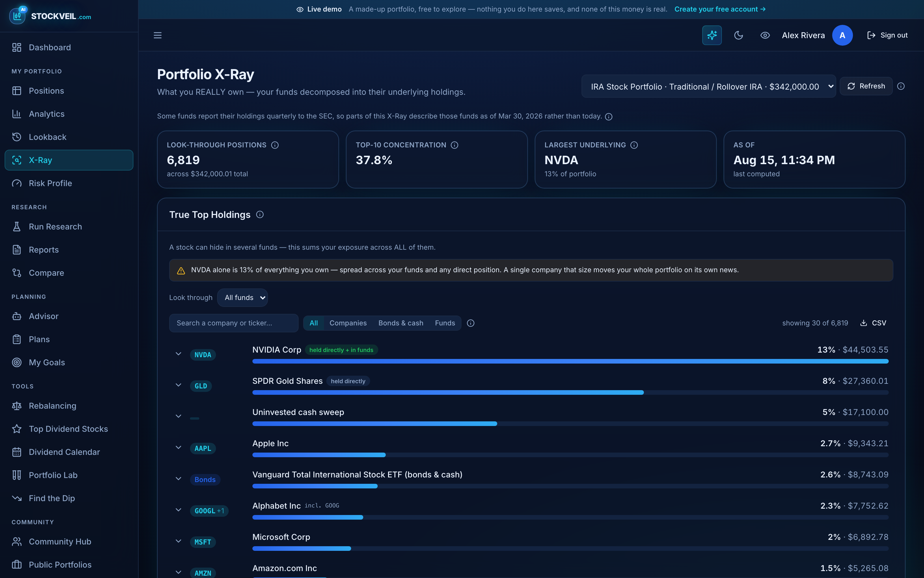
Task: Click the Alex Rivera name
Action: pos(803,35)
